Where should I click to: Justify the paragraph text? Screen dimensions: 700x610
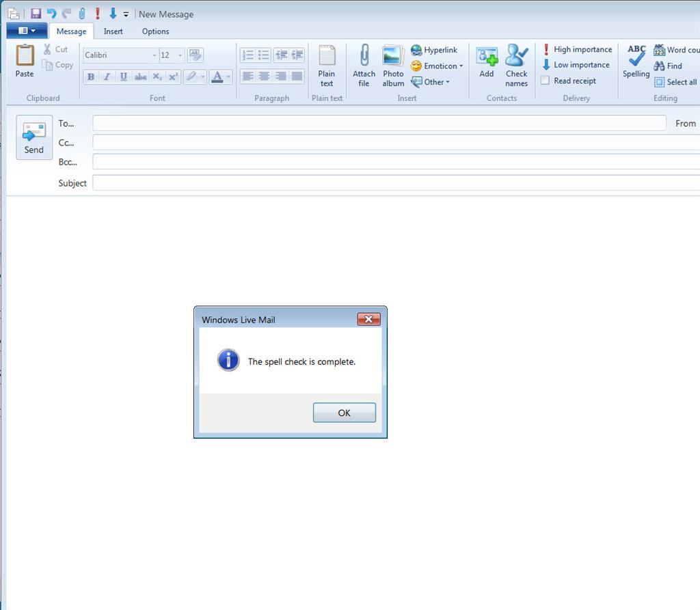click(297, 77)
